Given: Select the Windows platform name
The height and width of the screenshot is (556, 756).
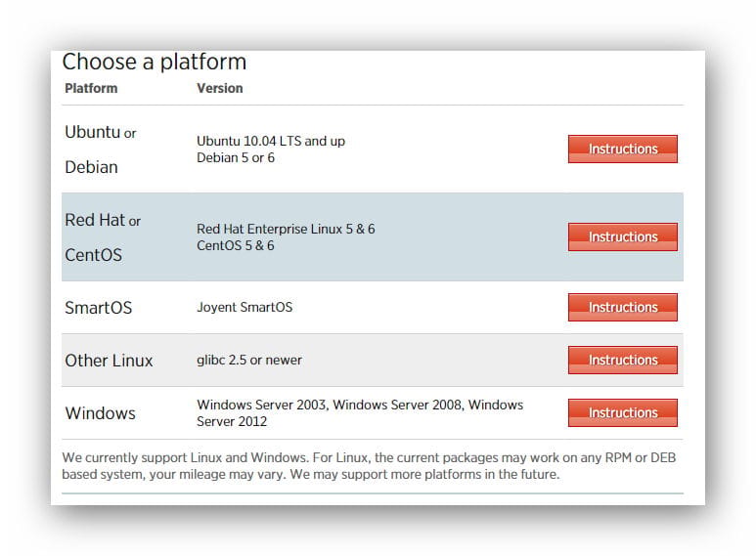Looking at the screenshot, I should click(x=101, y=413).
